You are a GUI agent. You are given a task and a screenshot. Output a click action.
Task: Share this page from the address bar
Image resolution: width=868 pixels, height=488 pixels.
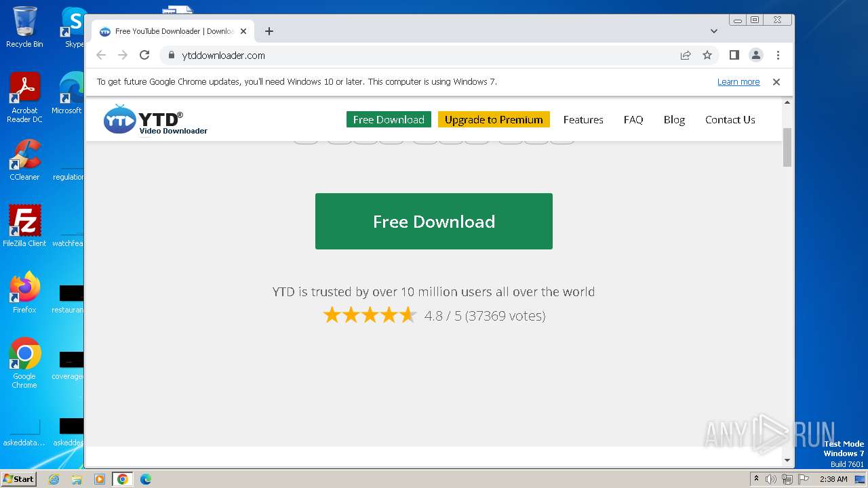pos(686,55)
